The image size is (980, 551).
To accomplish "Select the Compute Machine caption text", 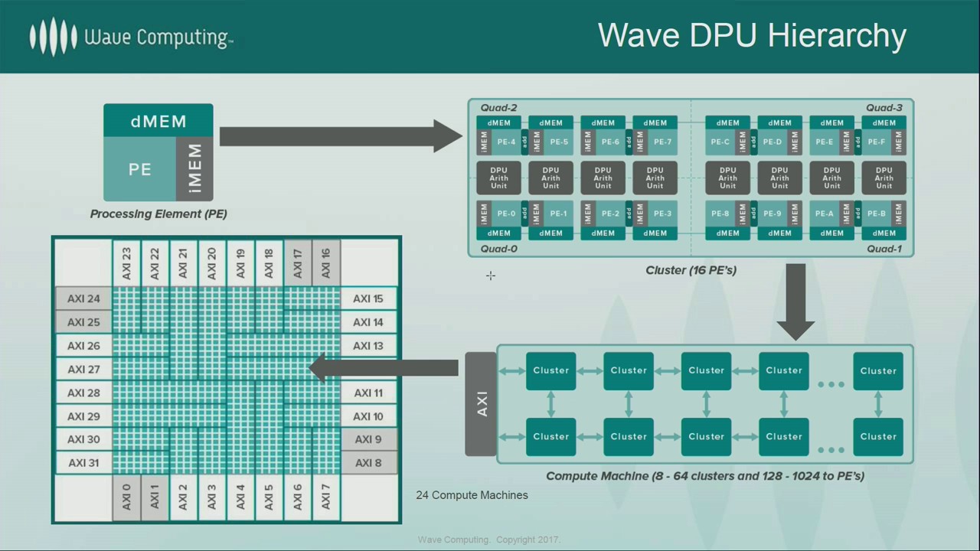I will (x=705, y=476).
